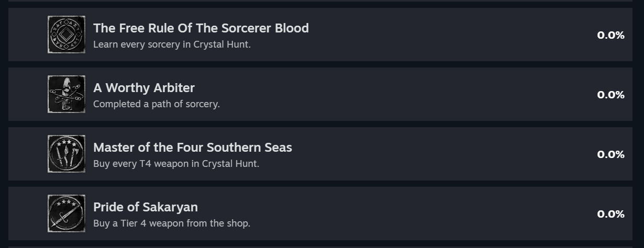Viewport: 644px width, 248px height.
Task: Click "Learn every sorcery in Crystal Hunt" description
Action: (172, 44)
